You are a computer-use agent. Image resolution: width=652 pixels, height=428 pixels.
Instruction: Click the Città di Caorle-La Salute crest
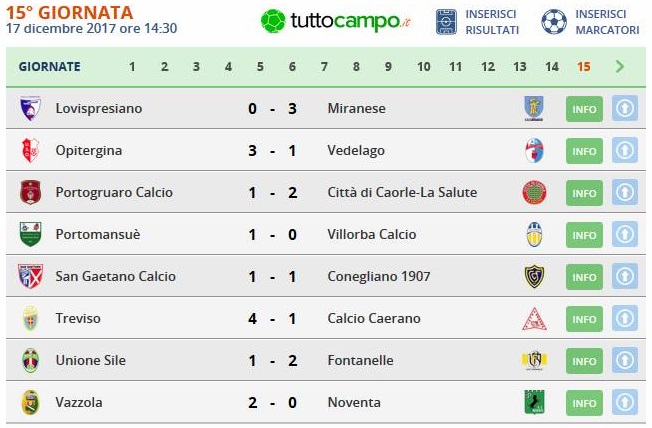534,192
